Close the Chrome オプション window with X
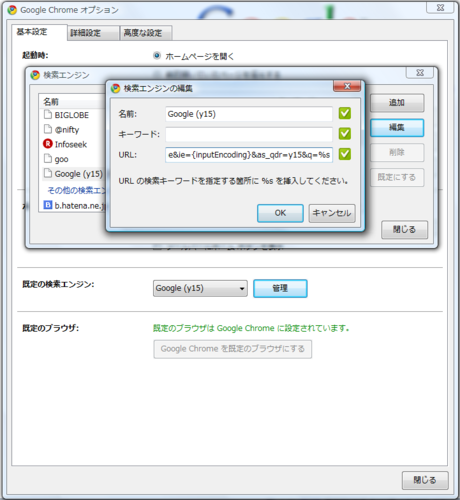 tap(440, 8)
